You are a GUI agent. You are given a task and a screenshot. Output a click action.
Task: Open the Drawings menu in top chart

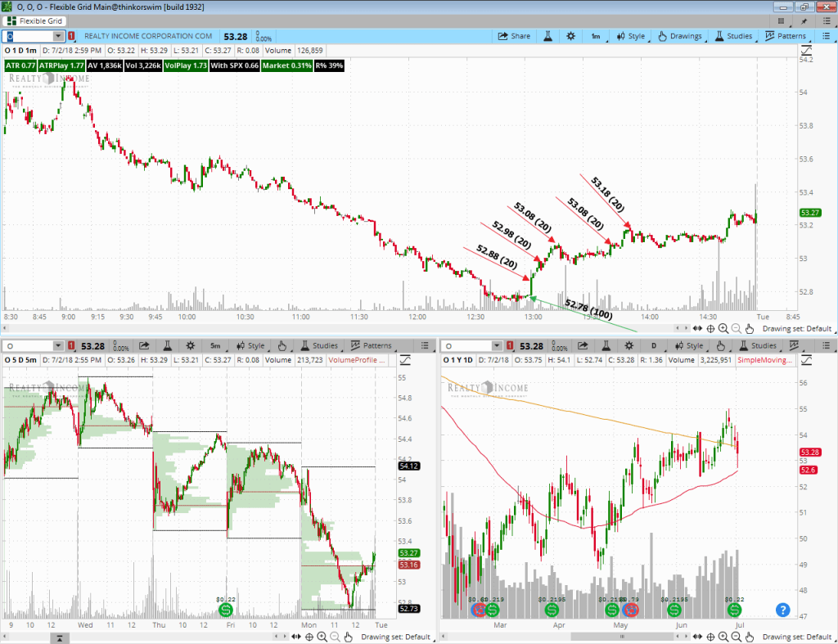pyautogui.click(x=679, y=36)
